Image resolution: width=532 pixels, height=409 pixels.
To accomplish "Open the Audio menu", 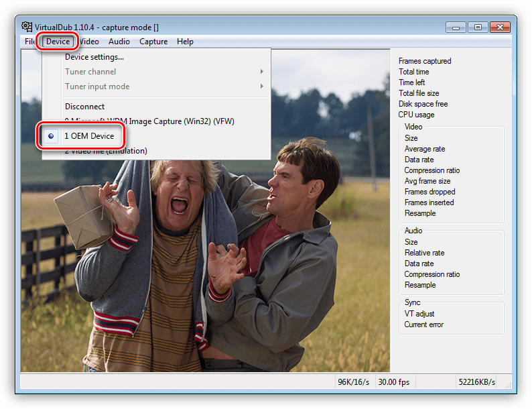I will coord(119,42).
